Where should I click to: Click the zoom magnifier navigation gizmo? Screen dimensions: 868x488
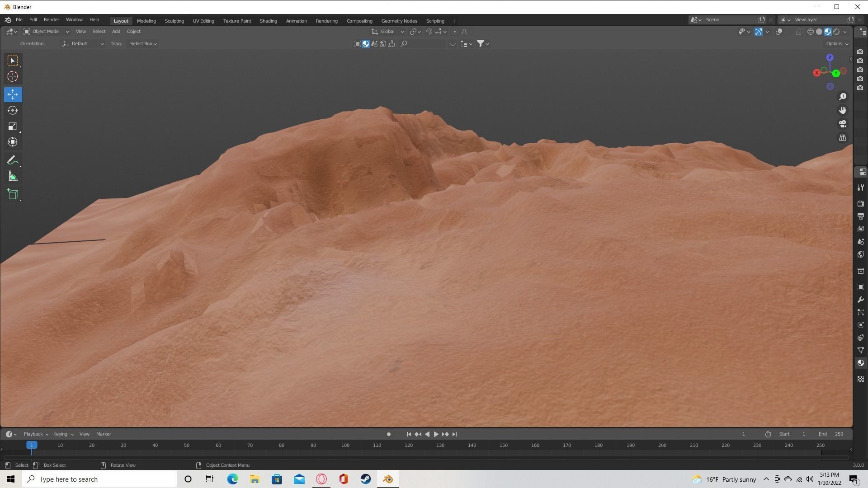click(x=843, y=97)
